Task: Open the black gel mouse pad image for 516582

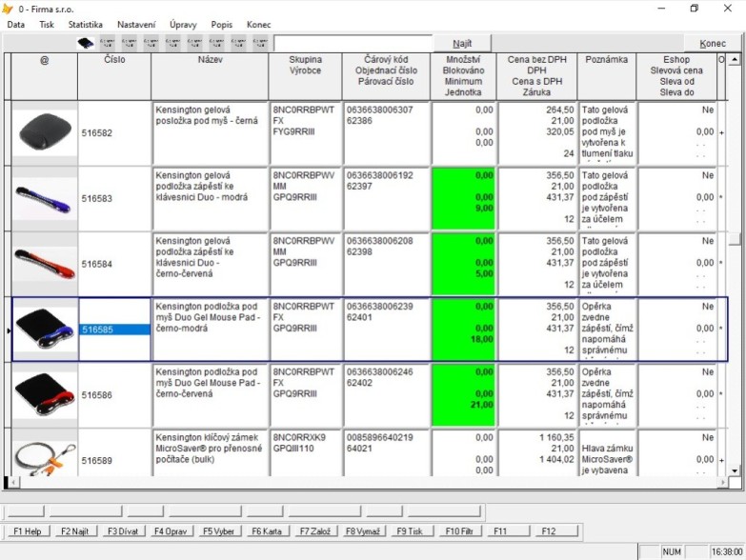Action: click(x=45, y=132)
